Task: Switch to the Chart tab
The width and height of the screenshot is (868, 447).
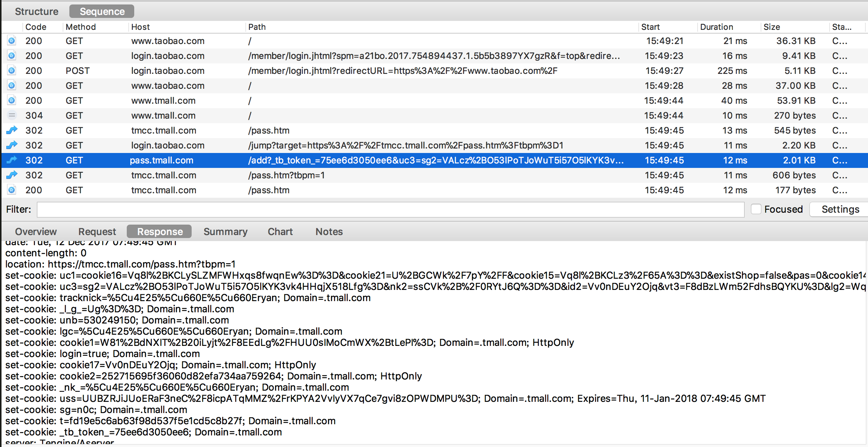Action: pos(280,232)
